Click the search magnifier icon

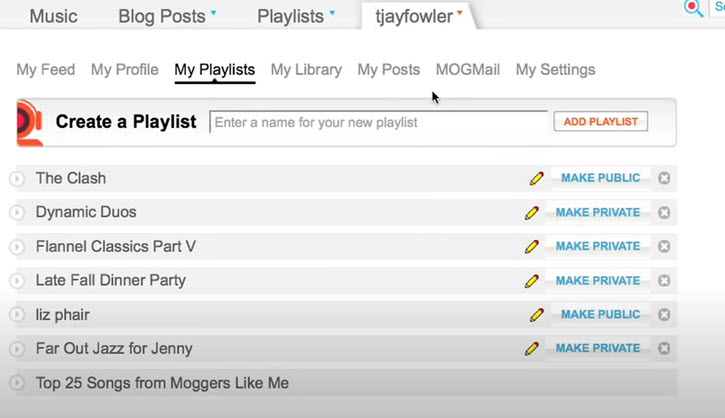coord(693,8)
